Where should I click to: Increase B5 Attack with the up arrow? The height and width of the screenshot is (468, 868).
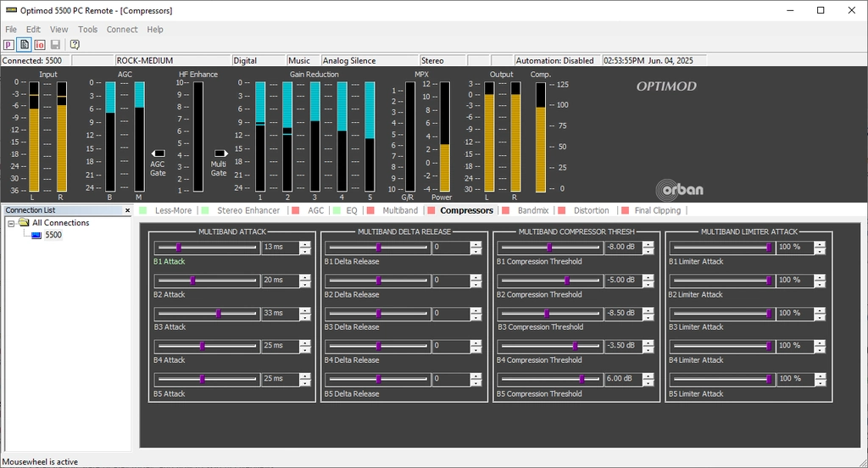click(305, 376)
